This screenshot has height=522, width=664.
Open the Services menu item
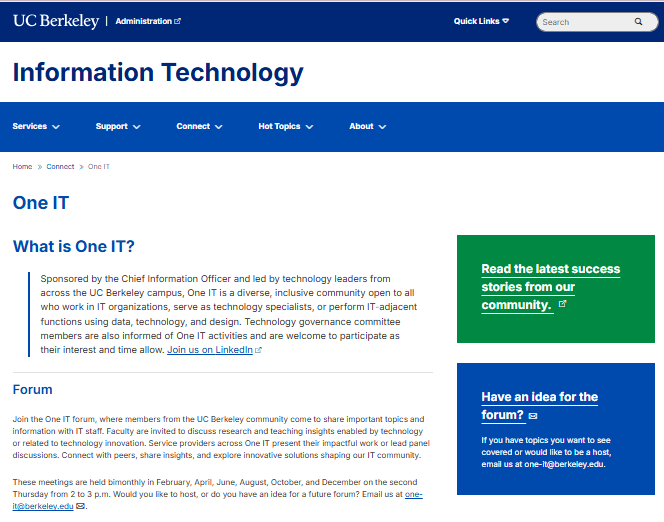(x=30, y=126)
